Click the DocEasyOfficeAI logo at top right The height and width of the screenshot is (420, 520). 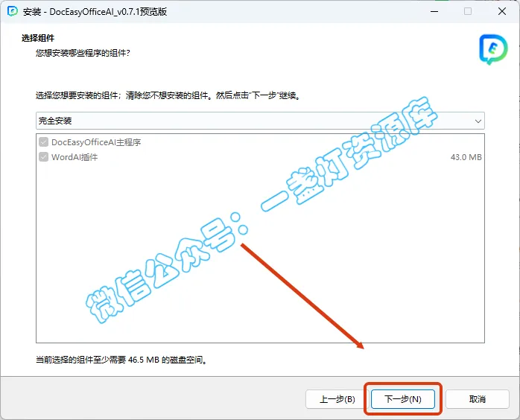(493, 49)
